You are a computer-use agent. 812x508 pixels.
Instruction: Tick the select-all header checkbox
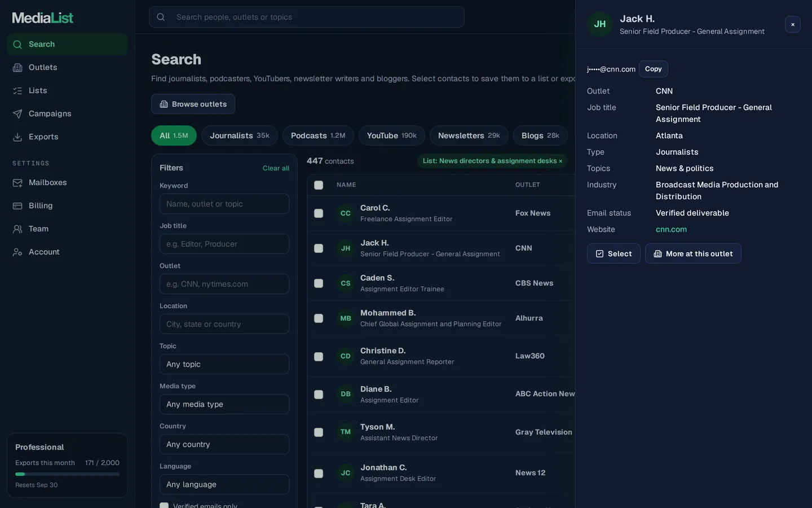click(x=319, y=185)
